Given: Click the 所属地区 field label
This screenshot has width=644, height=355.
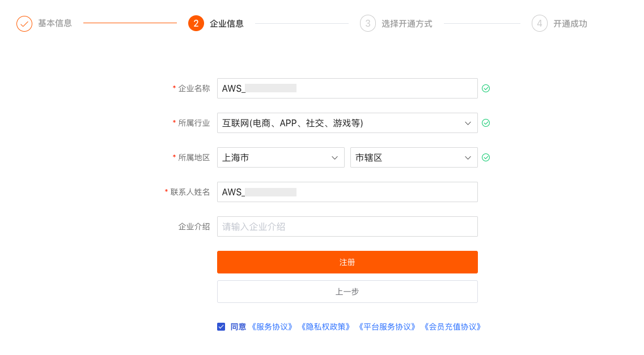Looking at the screenshot, I should coord(194,157).
